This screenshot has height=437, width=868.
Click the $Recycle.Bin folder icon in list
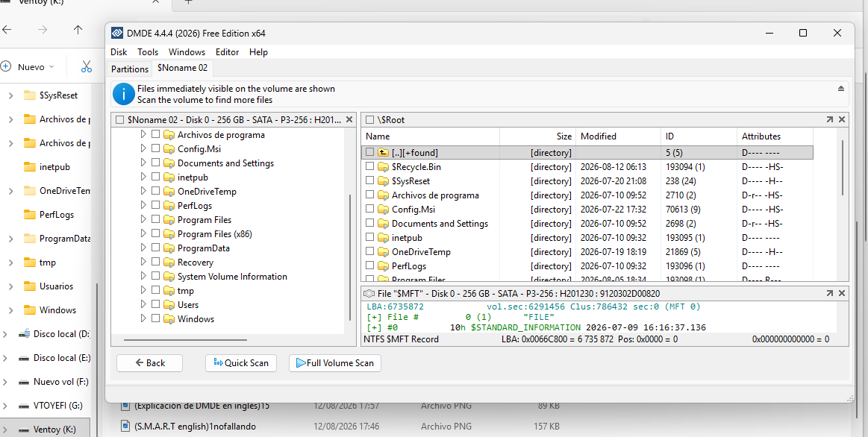[x=383, y=166]
